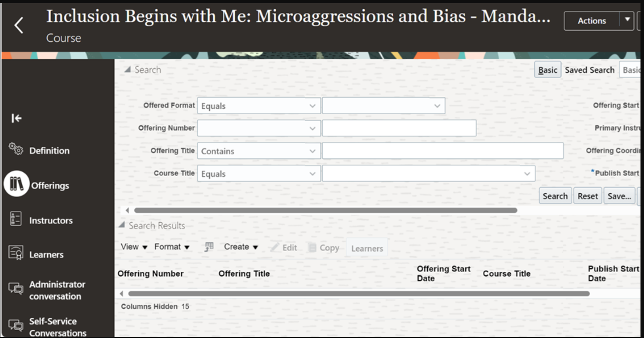Open the Create menu
Screen dimensions: 644x338
coord(241,247)
